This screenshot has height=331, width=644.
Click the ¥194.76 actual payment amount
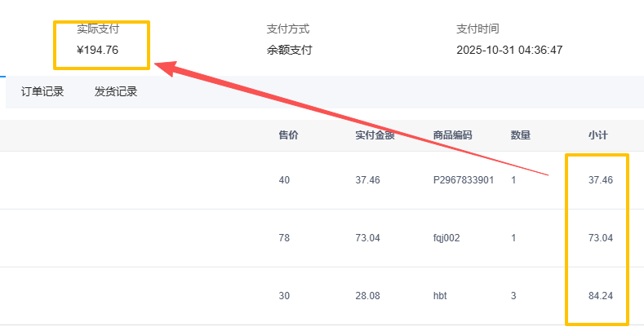[x=98, y=50]
